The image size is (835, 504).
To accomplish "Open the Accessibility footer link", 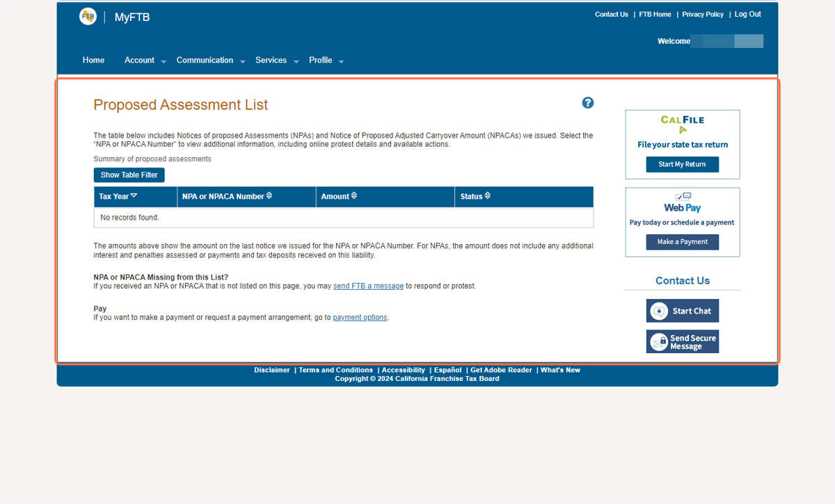I will click(x=404, y=370).
